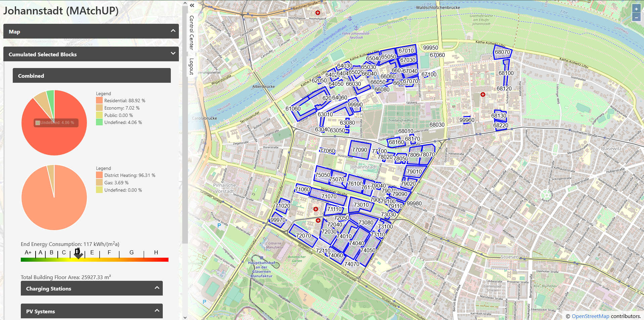Screen dimensions: 644x320
Task: Click the parking P icon near Blüherstraße
Action: pos(219,225)
